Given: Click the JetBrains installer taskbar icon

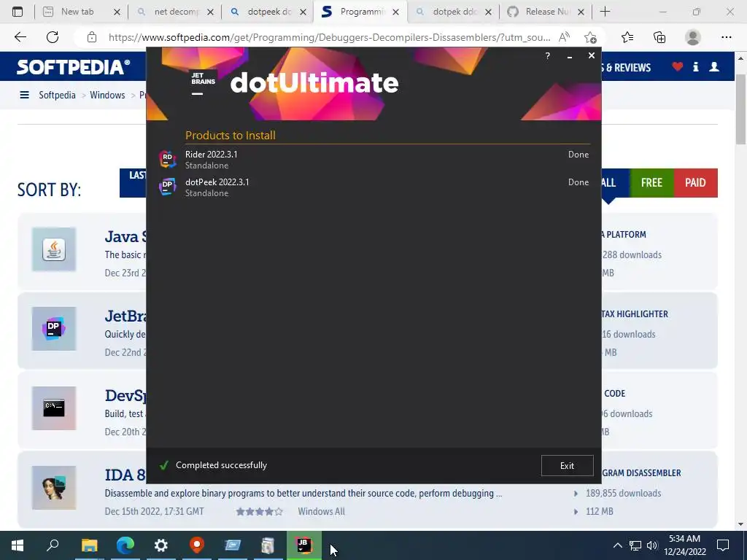Looking at the screenshot, I should 303,545.
